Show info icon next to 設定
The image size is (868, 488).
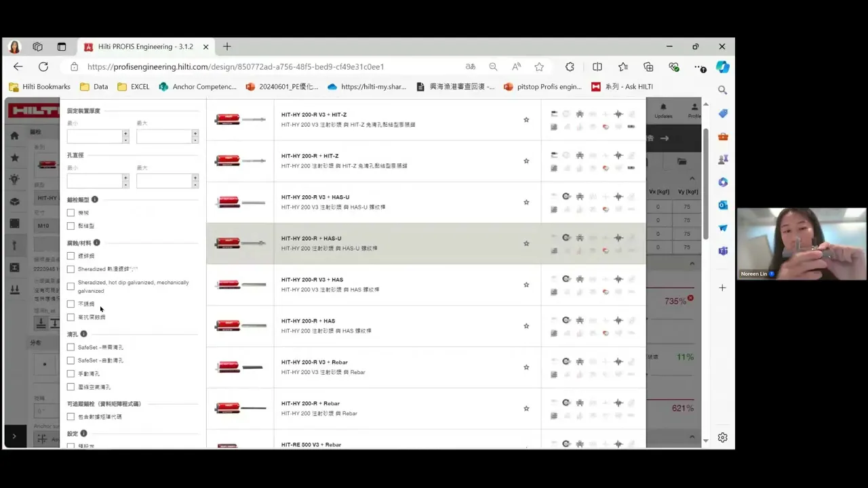84,433
